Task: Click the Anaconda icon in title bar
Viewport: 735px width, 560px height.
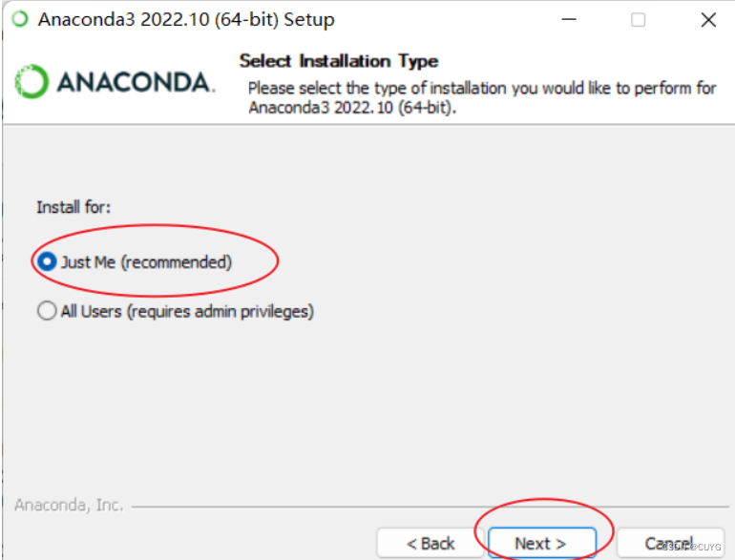Action: [20, 19]
